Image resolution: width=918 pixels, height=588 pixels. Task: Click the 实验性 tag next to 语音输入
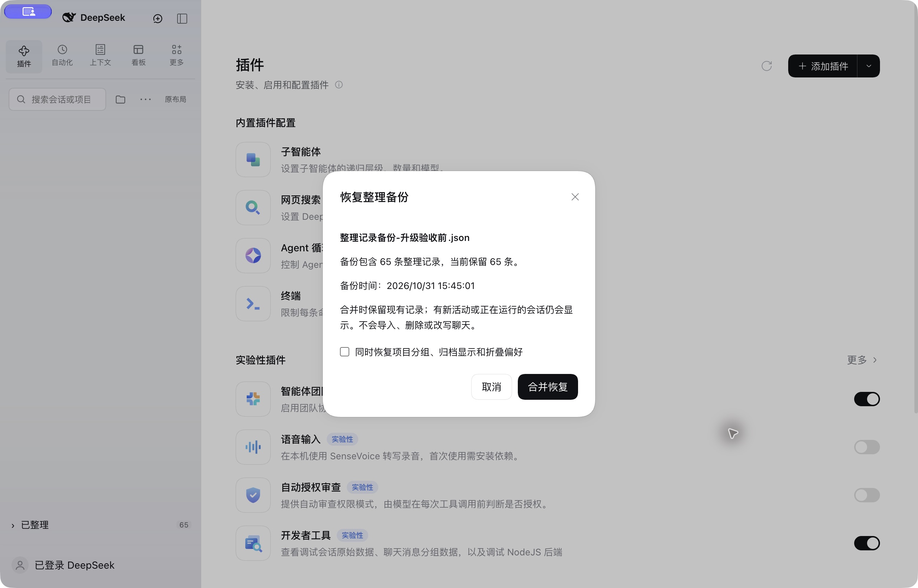click(x=342, y=440)
